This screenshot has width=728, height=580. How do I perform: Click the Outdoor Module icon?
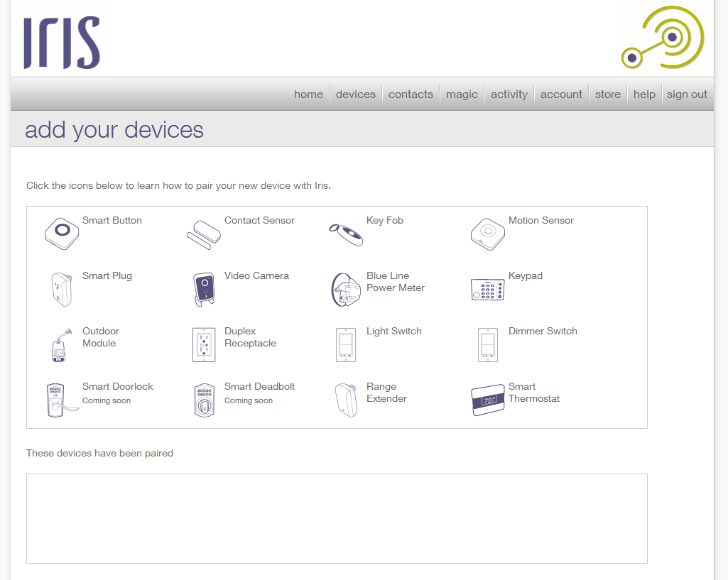click(x=60, y=345)
